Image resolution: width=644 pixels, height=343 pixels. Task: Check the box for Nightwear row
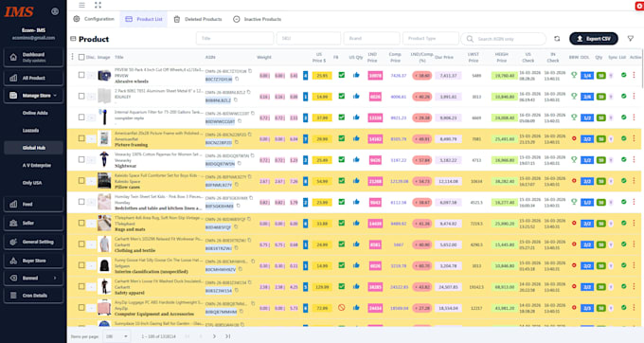[x=81, y=159]
